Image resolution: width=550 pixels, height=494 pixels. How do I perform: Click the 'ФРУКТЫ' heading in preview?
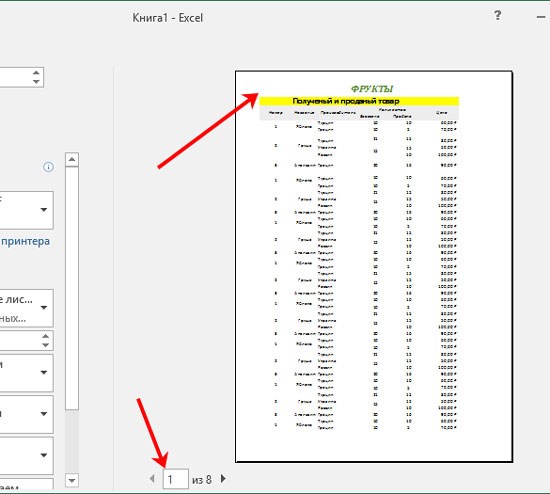(x=372, y=89)
